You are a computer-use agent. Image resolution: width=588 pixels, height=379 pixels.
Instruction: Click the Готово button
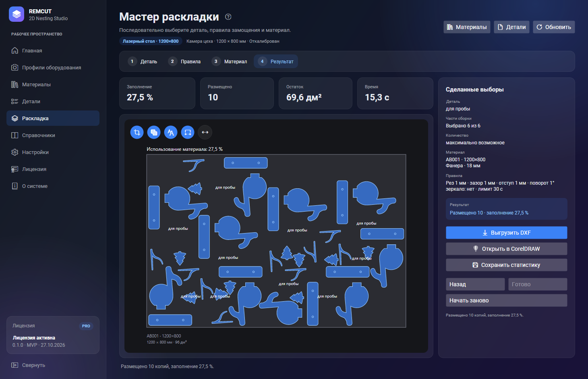(538, 284)
